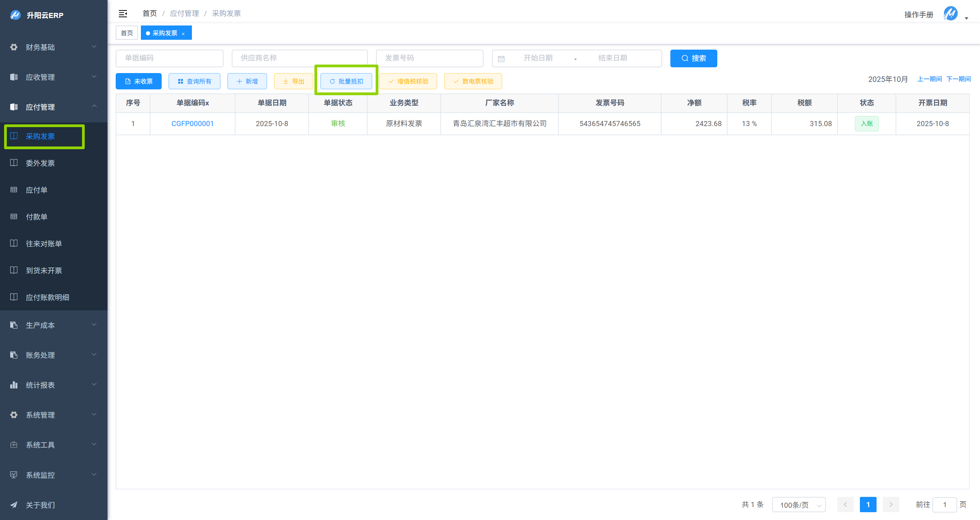Open the calendar icon in the date range filter
Screen dimensions: 980x520
tap(502, 58)
